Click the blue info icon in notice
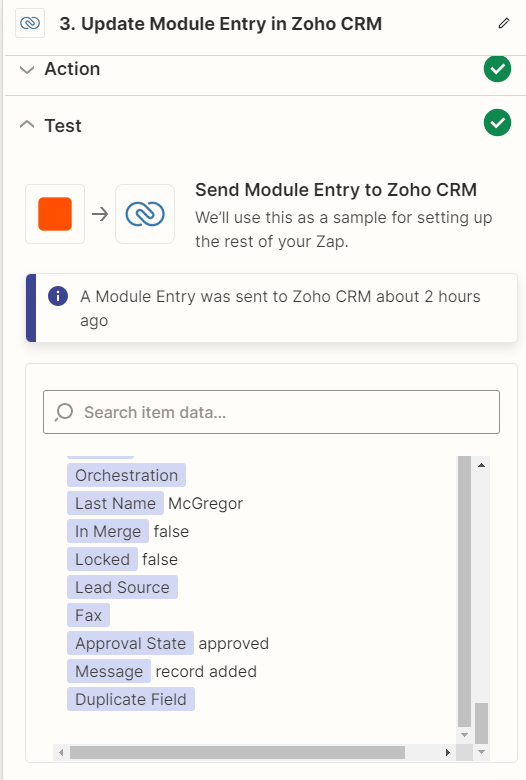Viewport: 526px width, 780px height. click(x=58, y=296)
